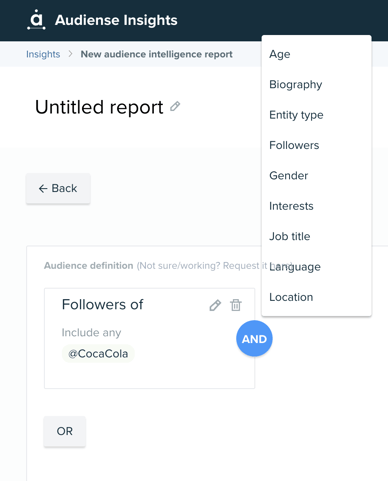
Task: Open the Insights breadcrumb link
Action: point(43,54)
